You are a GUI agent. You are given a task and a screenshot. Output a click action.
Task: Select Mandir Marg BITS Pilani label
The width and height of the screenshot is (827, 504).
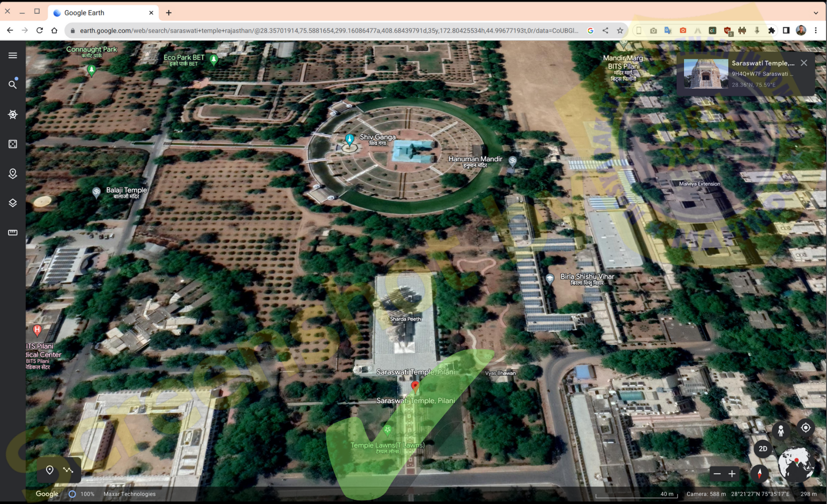point(624,68)
